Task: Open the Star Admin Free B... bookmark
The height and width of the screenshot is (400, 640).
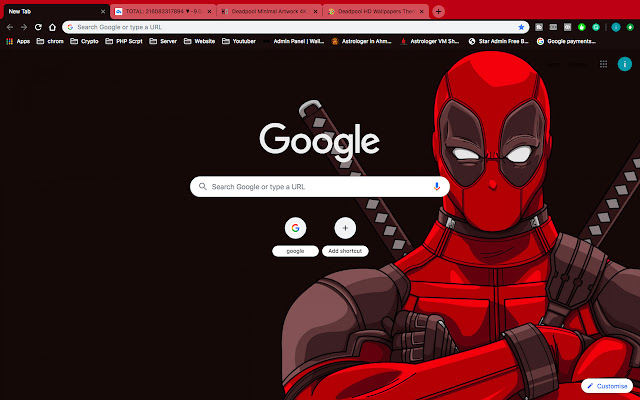Action: pyautogui.click(x=498, y=41)
